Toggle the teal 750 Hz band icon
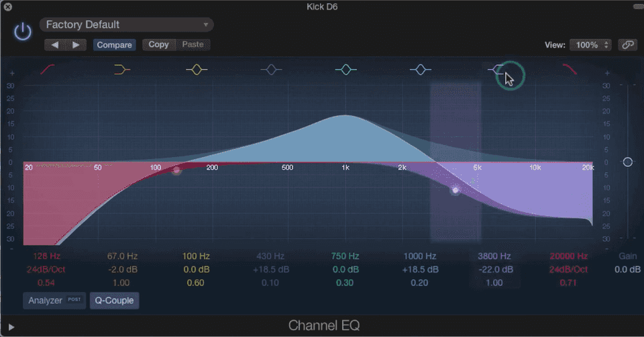644x337 pixels. click(x=345, y=69)
